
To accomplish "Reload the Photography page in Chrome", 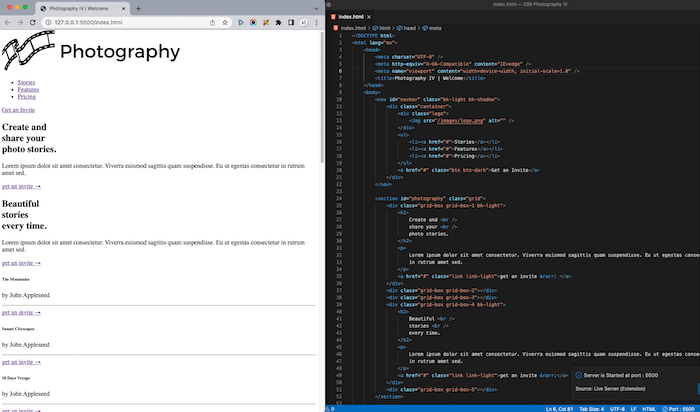I will (32, 22).
